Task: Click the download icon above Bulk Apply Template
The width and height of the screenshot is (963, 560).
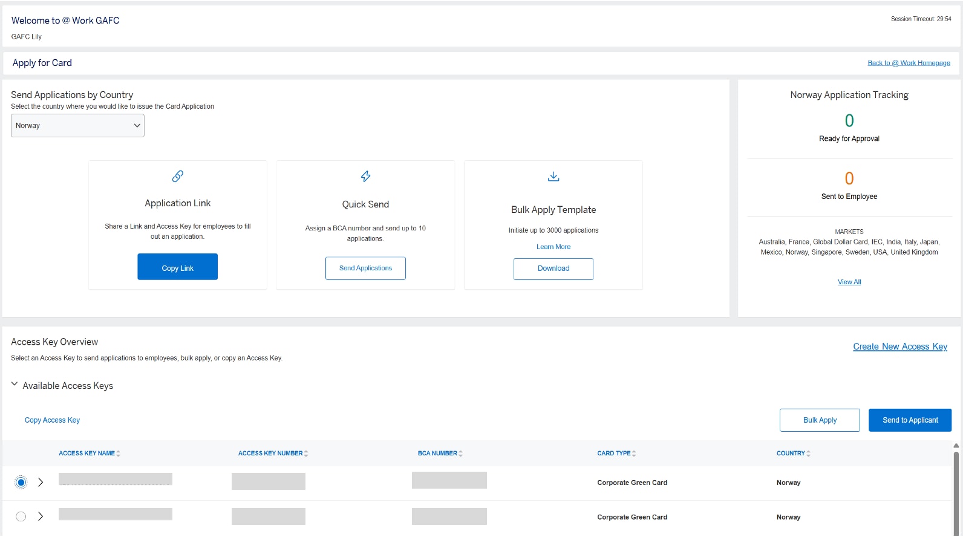Action: (x=553, y=177)
